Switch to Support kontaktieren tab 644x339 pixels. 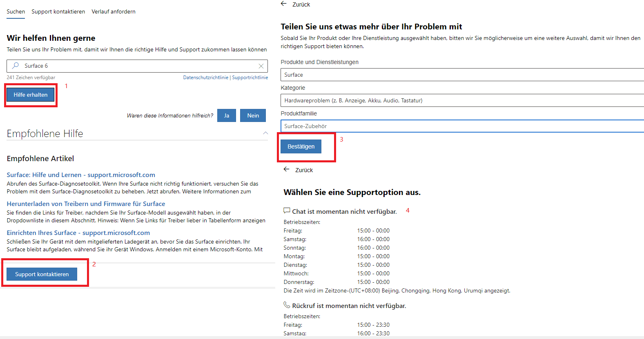58,12
